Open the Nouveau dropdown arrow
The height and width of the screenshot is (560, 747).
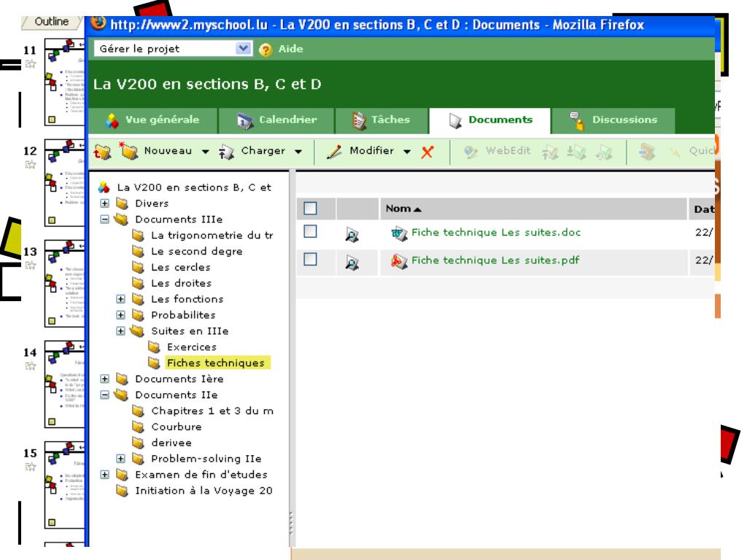(205, 152)
